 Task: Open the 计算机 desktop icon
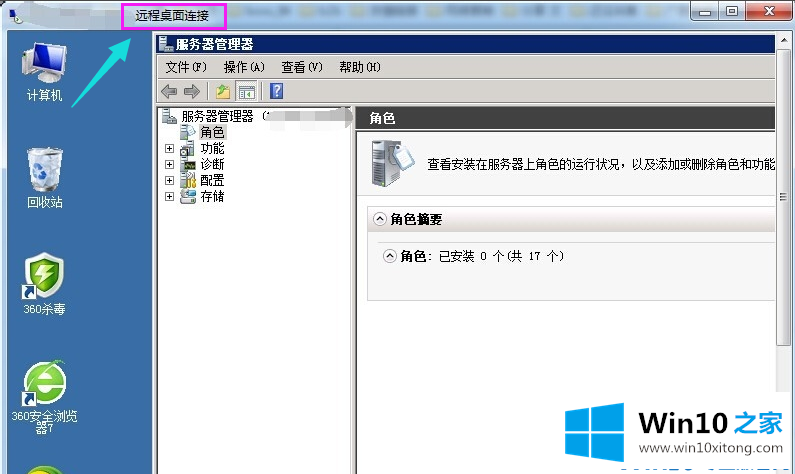coord(44,72)
